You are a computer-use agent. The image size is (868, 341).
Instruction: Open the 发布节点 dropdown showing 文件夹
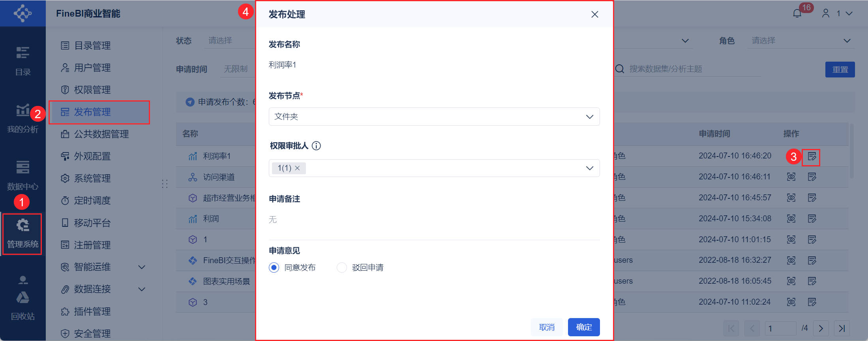434,117
